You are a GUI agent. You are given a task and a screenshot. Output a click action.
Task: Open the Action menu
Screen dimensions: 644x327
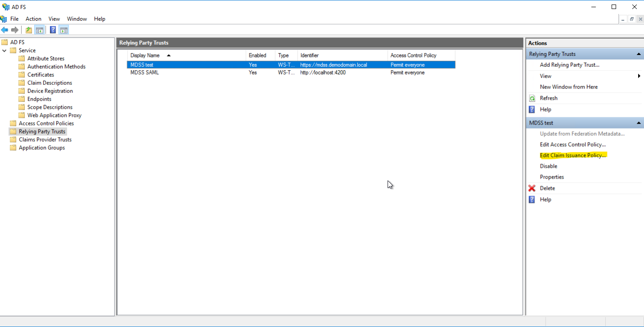(x=33, y=19)
